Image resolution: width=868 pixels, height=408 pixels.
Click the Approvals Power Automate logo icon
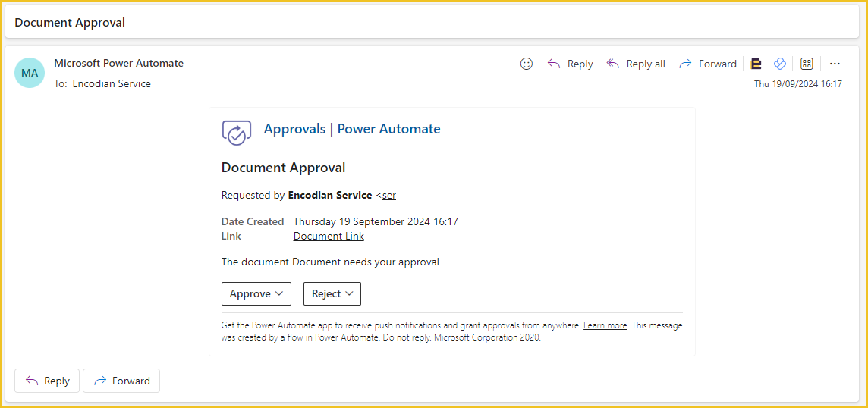pyautogui.click(x=237, y=133)
